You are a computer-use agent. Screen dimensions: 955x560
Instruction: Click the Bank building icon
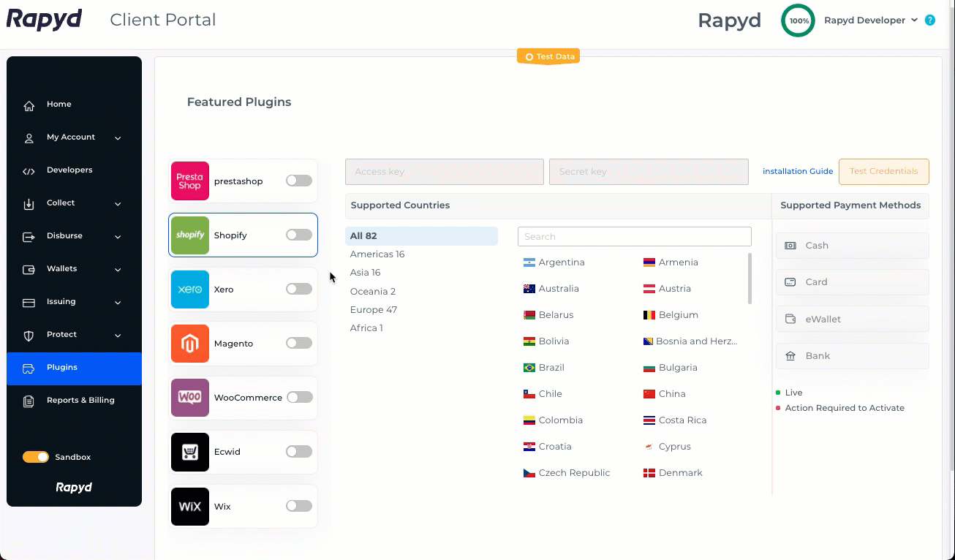point(790,356)
